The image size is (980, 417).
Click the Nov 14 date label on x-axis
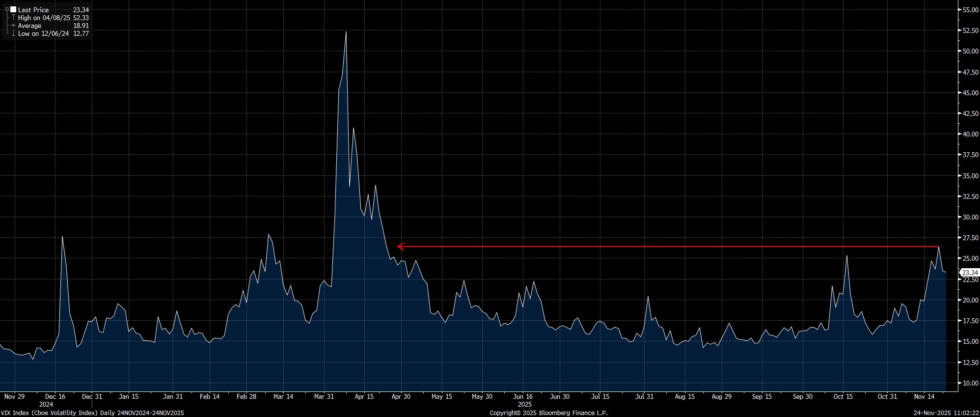click(925, 396)
